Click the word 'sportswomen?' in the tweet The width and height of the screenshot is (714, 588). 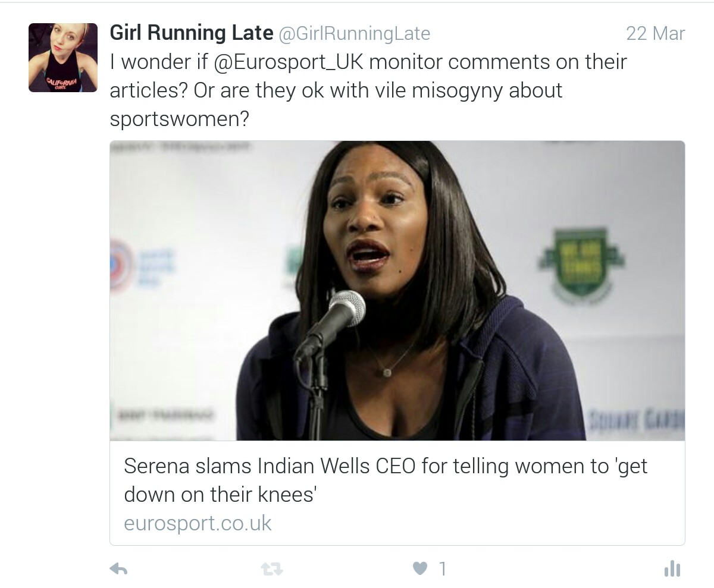click(x=178, y=119)
